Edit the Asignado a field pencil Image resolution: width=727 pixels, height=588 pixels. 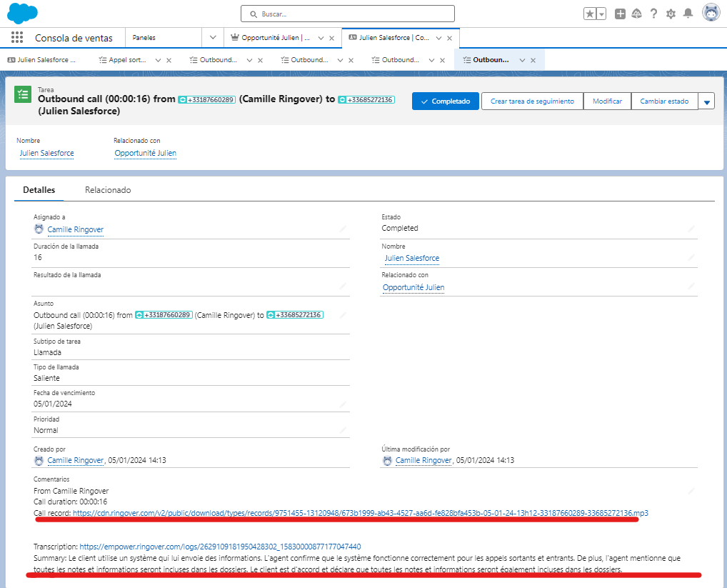pyautogui.click(x=343, y=229)
